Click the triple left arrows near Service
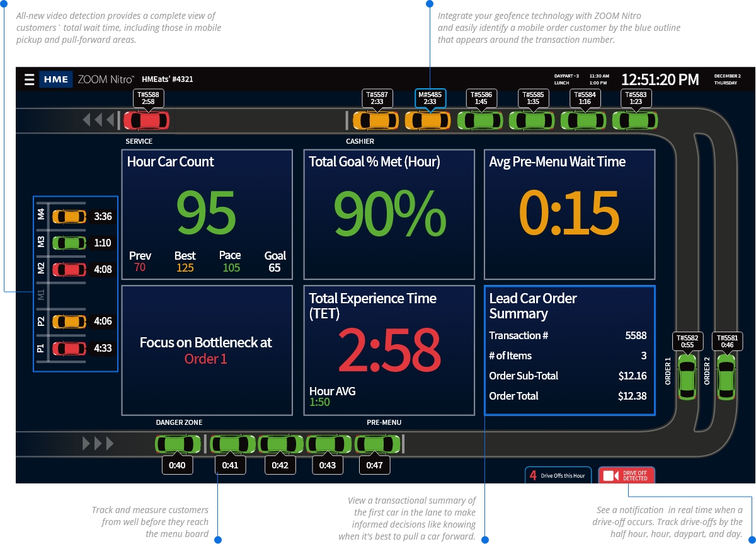The height and width of the screenshot is (544, 756). click(99, 120)
